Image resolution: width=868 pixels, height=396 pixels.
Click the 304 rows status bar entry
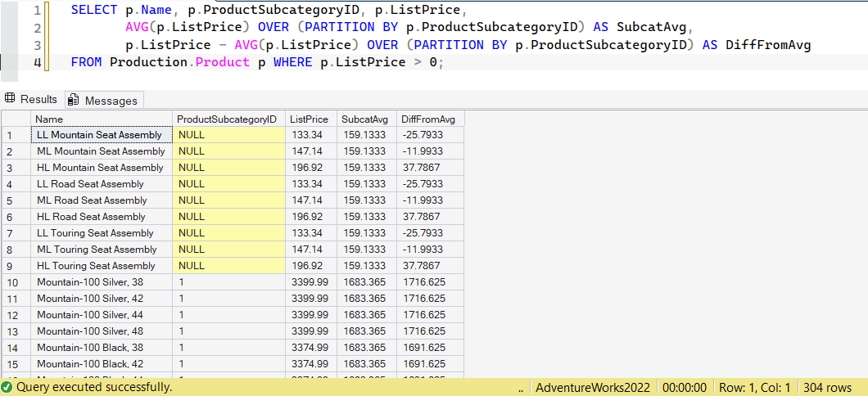[828, 388]
